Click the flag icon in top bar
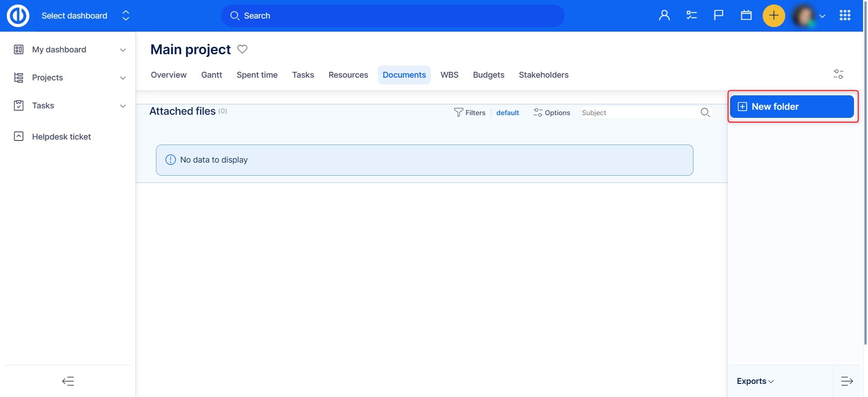The image size is (868, 397). [x=718, y=16]
